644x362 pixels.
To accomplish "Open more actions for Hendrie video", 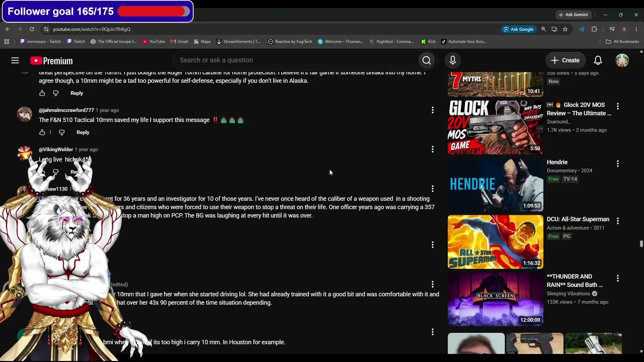I will click(x=618, y=164).
